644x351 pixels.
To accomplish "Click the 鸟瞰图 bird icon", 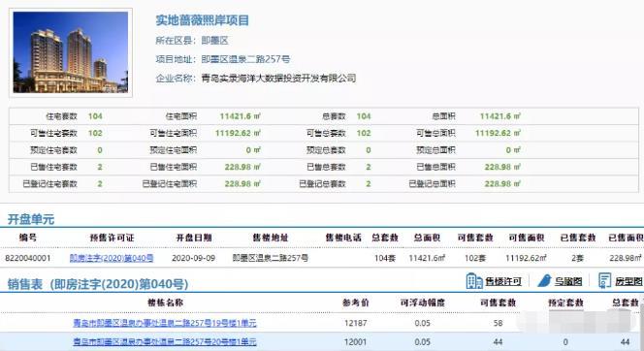I will pyautogui.click(x=544, y=281).
